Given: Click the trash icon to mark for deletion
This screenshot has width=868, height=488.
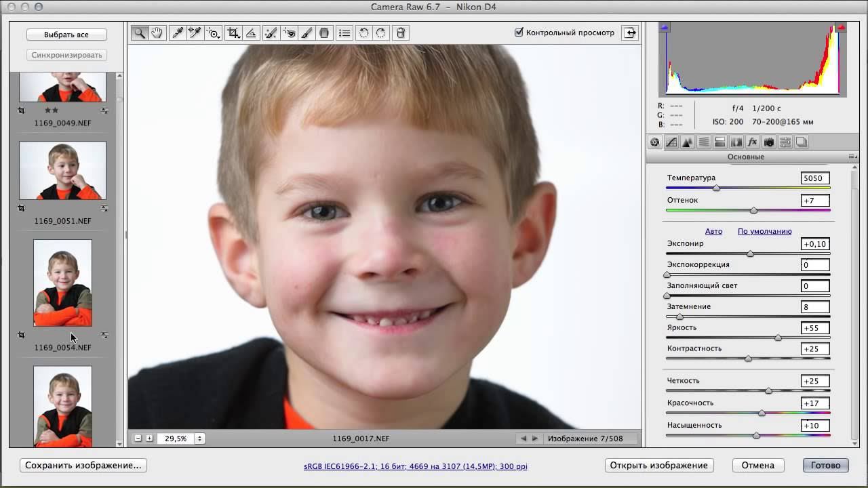Looking at the screenshot, I should click(401, 33).
